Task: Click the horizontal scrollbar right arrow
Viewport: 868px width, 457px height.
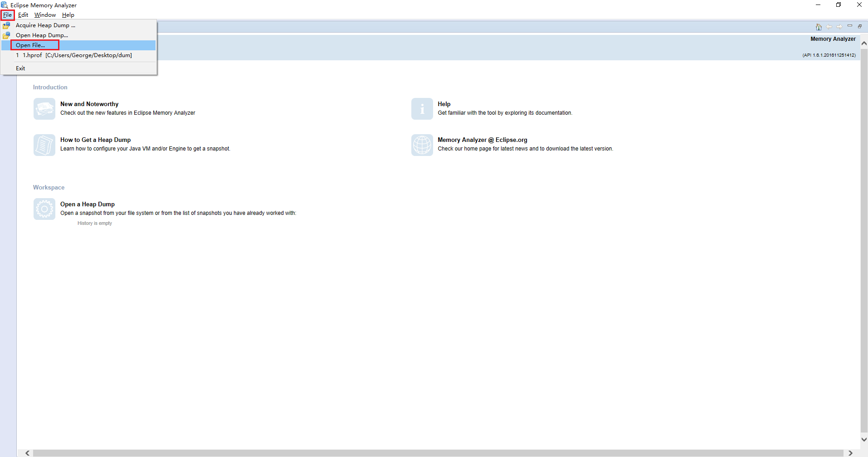Action: tap(850, 453)
